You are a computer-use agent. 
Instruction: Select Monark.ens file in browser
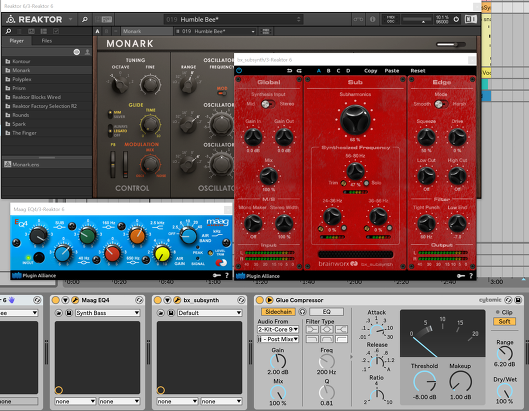[x=47, y=164]
